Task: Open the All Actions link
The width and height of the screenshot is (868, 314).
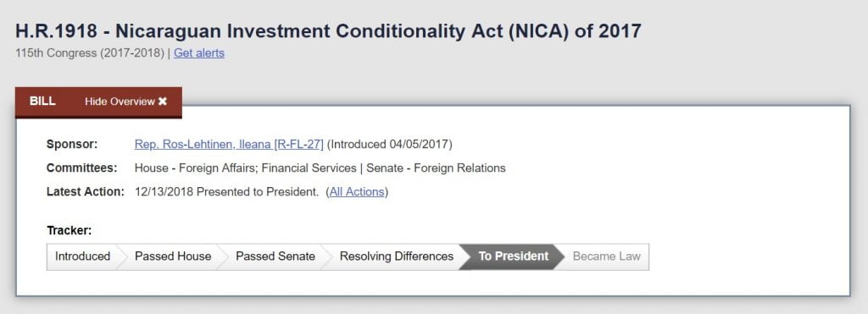Action: click(x=357, y=192)
